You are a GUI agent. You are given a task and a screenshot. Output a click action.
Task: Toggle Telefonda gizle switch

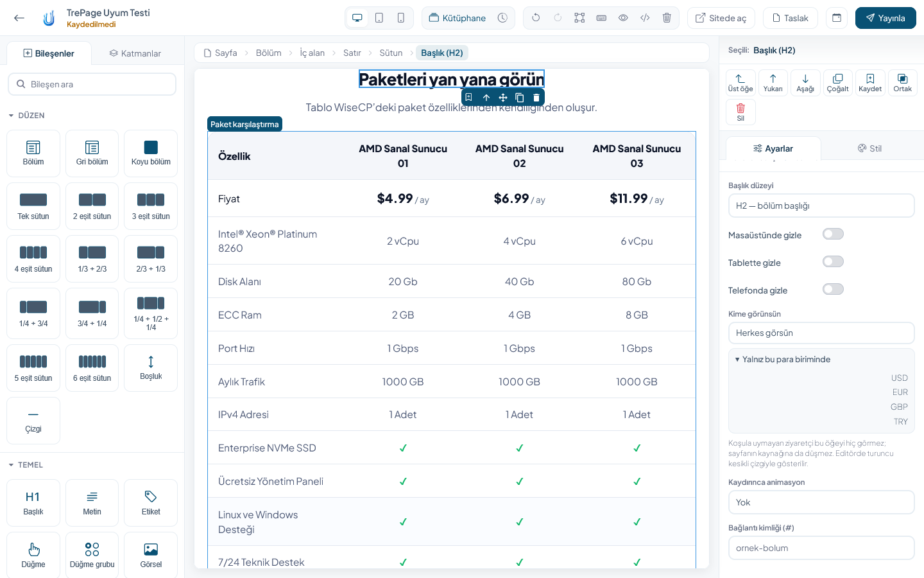point(833,290)
